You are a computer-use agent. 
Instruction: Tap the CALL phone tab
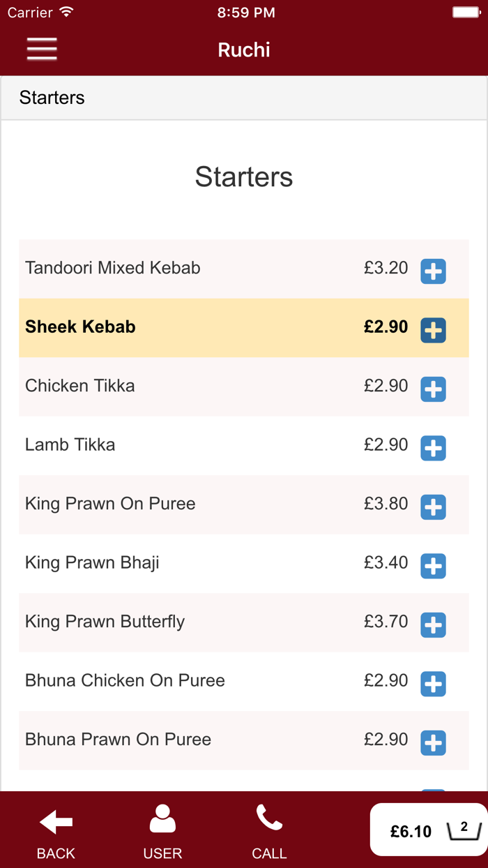click(x=269, y=832)
